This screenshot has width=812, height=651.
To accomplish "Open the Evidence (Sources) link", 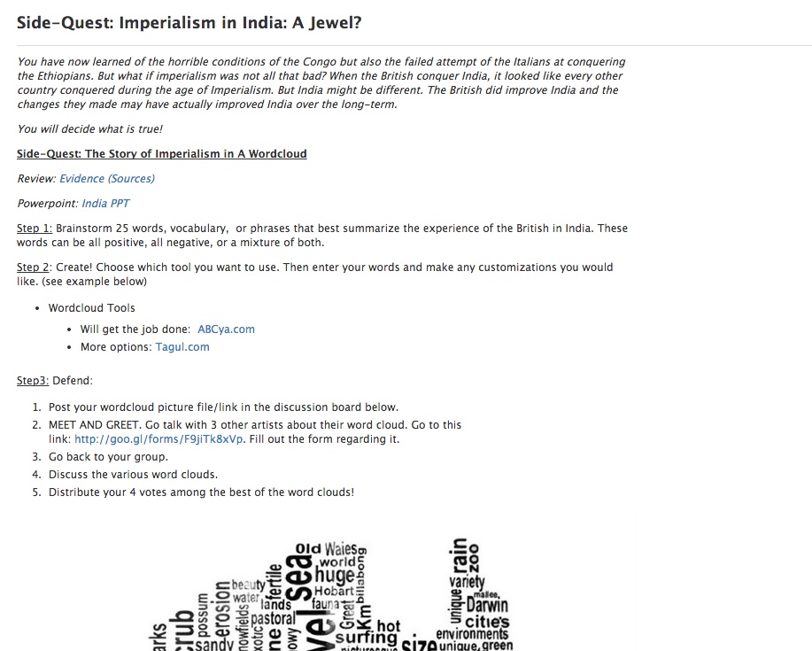I will coord(106,179).
